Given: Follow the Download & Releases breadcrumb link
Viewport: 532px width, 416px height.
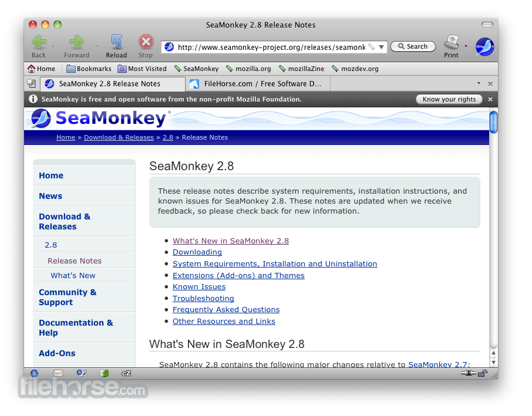Looking at the screenshot, I should (x=119, y=137).
